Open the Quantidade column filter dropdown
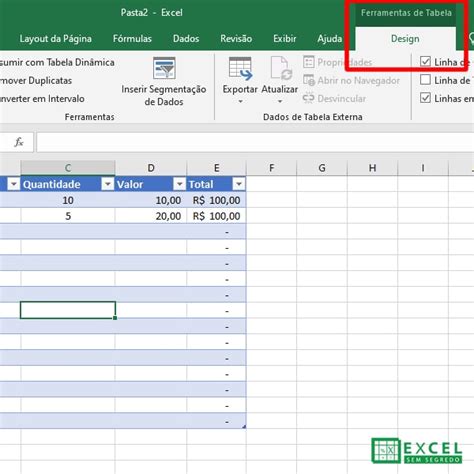This screenshot has width=474, height=474. pos(108,184)
